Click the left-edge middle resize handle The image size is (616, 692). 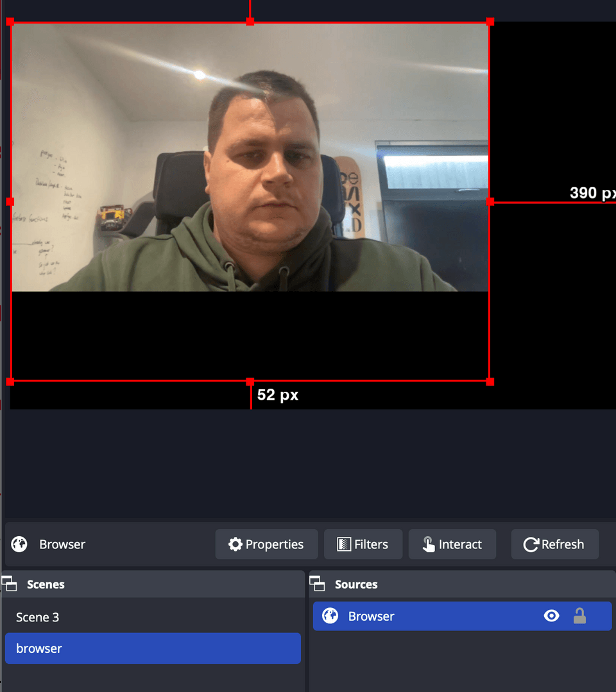(x=10, y=201)
